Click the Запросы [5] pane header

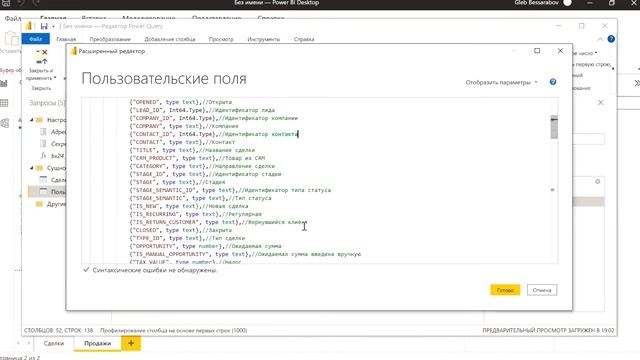pyautogui.click(x=47, y=103)
